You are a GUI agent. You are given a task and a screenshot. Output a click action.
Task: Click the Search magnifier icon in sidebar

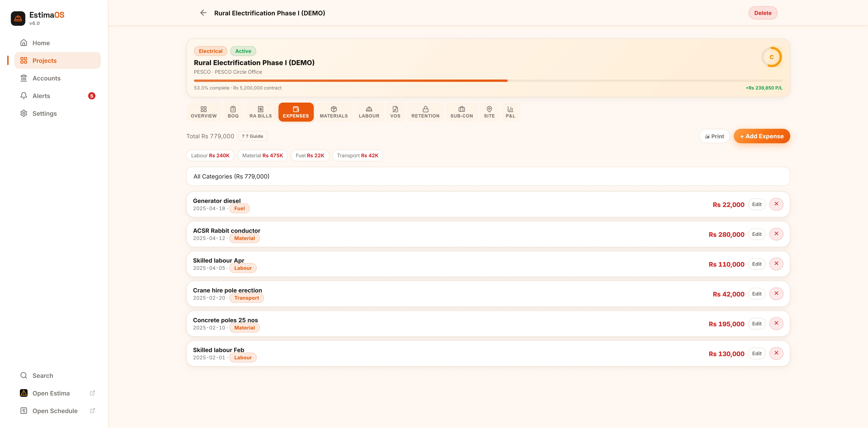pyautogui.click(x=24, y=375)
